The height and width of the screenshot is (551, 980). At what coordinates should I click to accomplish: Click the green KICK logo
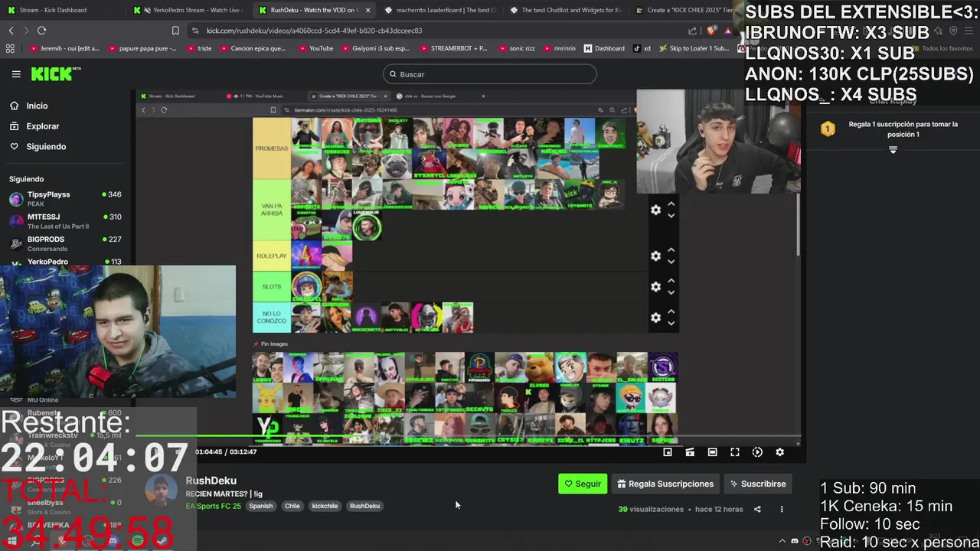(56, 73)
